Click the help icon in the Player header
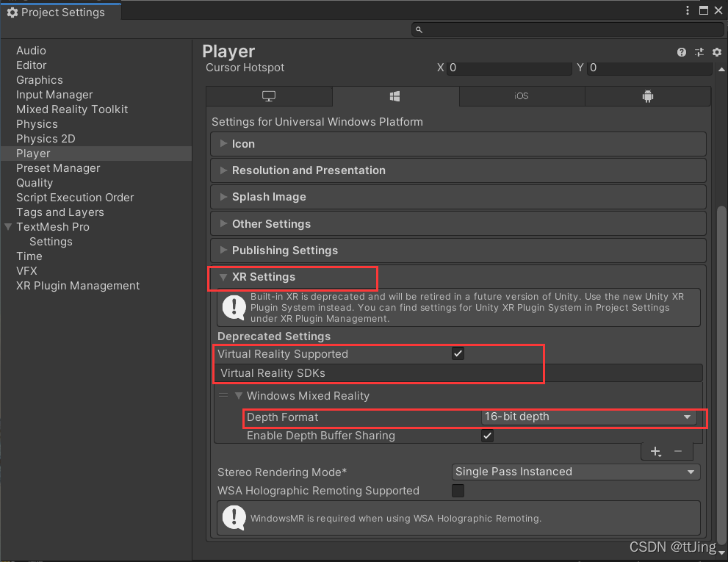 [681, 52]
